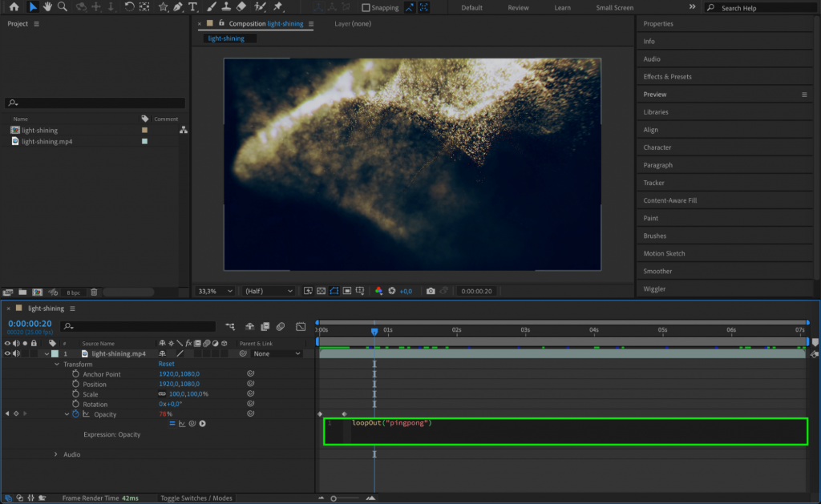Switch to the Layer tab
Image resolution: width=821 pixels, height=504 pixels.
(x=353, y=24)
